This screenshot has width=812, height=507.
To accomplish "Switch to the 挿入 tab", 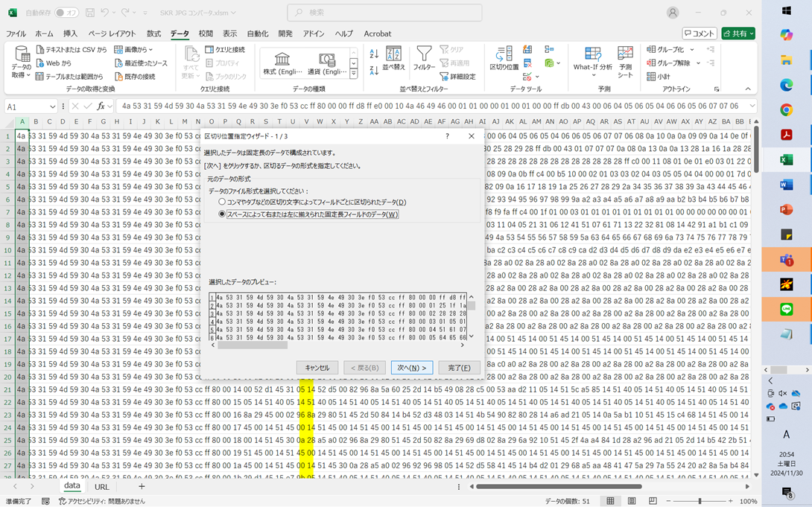I will pyautogui.click(x=71, y=34).
